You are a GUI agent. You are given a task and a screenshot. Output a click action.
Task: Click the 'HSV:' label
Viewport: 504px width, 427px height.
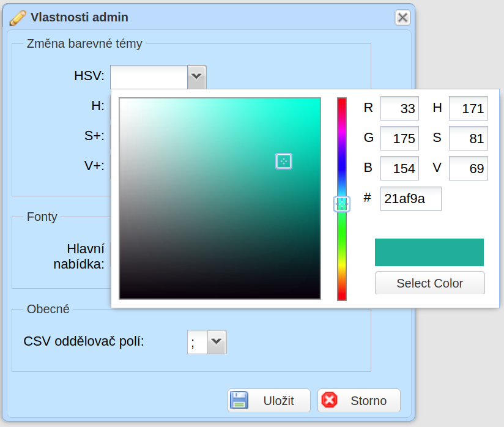pos(89,76)
